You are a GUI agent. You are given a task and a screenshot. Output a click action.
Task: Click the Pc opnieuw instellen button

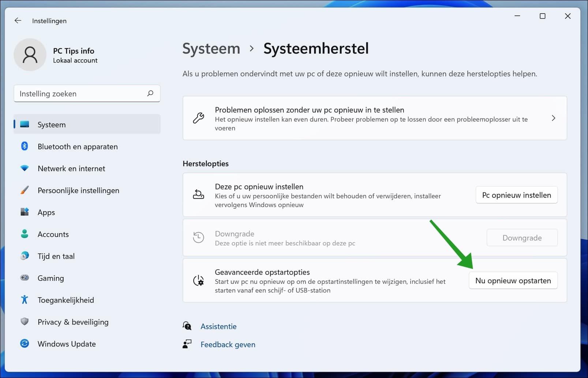[516, 195]
